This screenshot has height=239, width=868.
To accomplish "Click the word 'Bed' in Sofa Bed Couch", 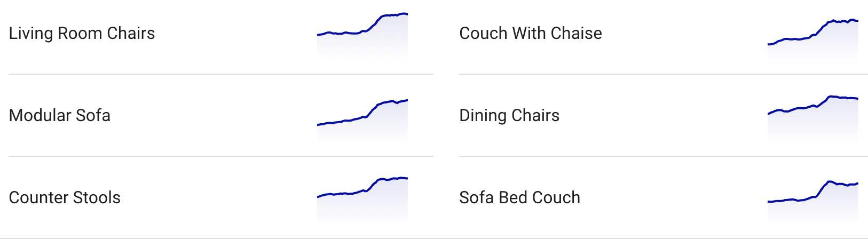I will (513, 197).
